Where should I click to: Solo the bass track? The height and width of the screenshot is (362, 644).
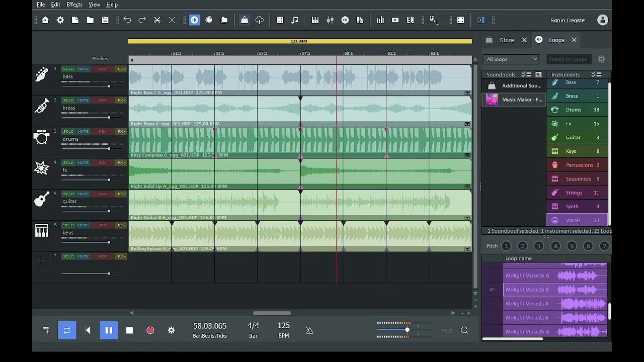pos(68,69)
